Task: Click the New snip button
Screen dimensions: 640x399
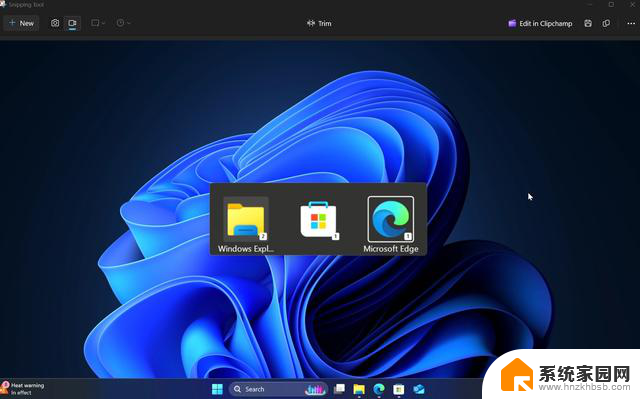Action: click(x=21, y=23)
